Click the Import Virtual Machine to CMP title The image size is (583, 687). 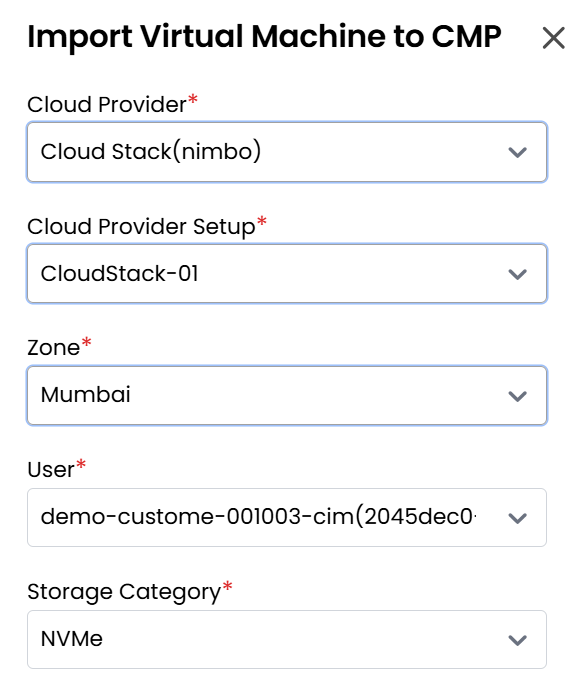click(x=264, y=37)
